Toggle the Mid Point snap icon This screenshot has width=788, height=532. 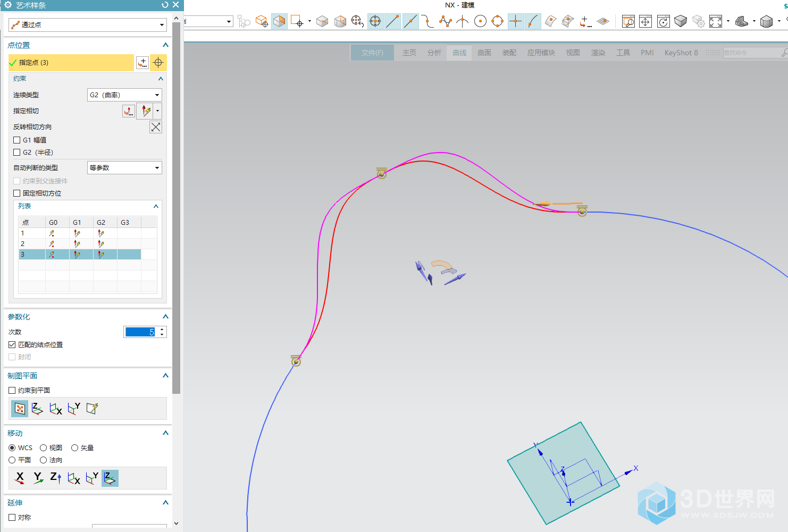click(x=410, y=21)
